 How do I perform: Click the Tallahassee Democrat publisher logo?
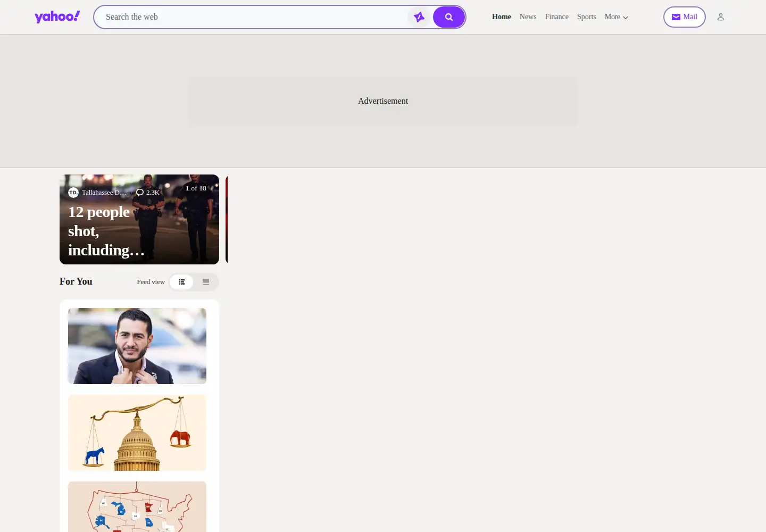[73, 193]
